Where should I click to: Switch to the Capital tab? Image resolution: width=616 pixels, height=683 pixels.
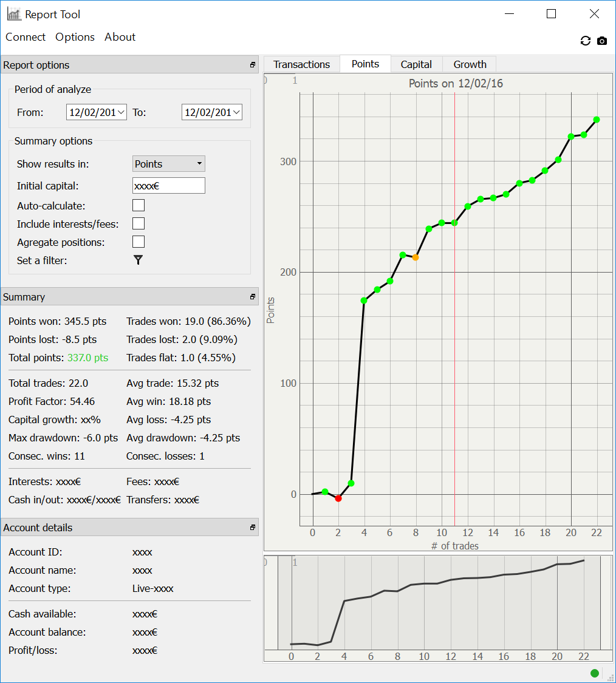pyautogui.click(x=416, y=64)
